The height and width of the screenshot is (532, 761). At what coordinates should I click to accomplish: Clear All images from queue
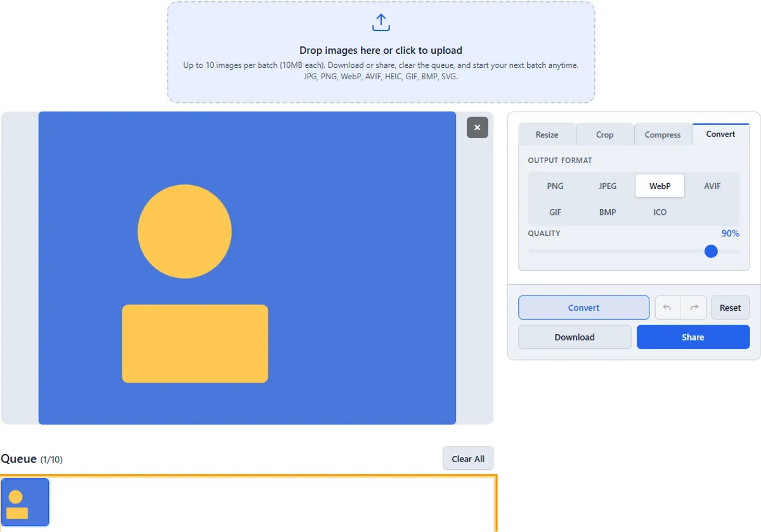468,458
